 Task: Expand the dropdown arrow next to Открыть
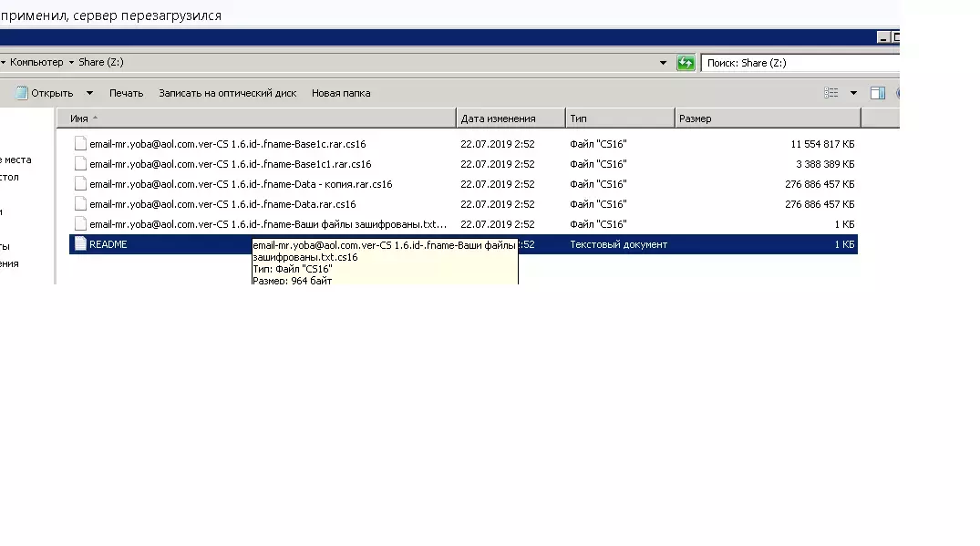coord(89,93)
